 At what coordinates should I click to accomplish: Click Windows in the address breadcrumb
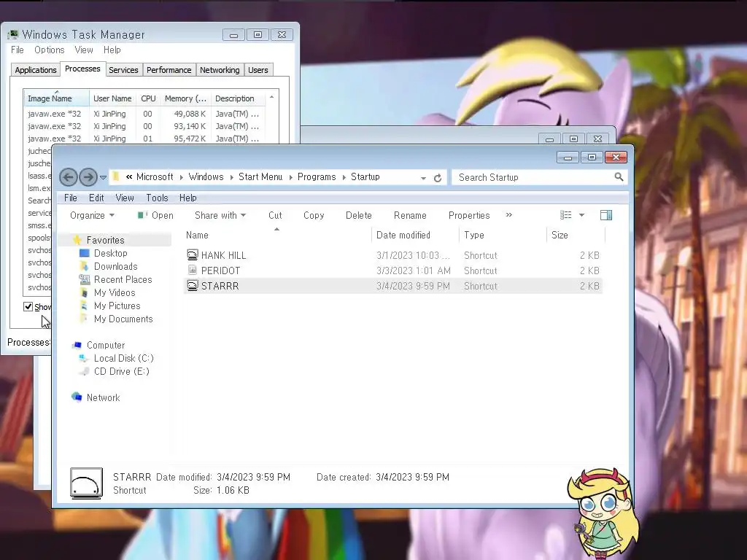[206, 176]
